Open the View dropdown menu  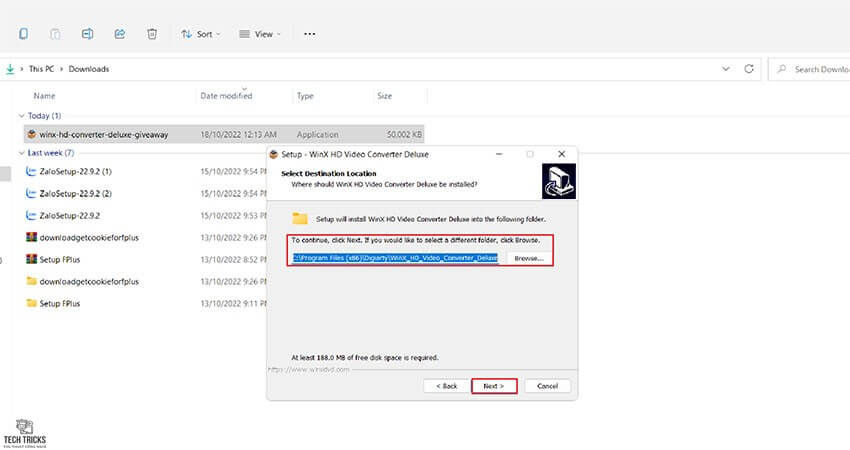pos(260,34)
